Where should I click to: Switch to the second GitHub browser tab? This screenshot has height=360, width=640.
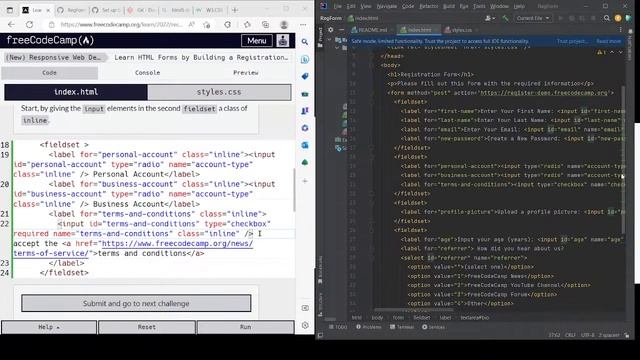tap(106, 10)
